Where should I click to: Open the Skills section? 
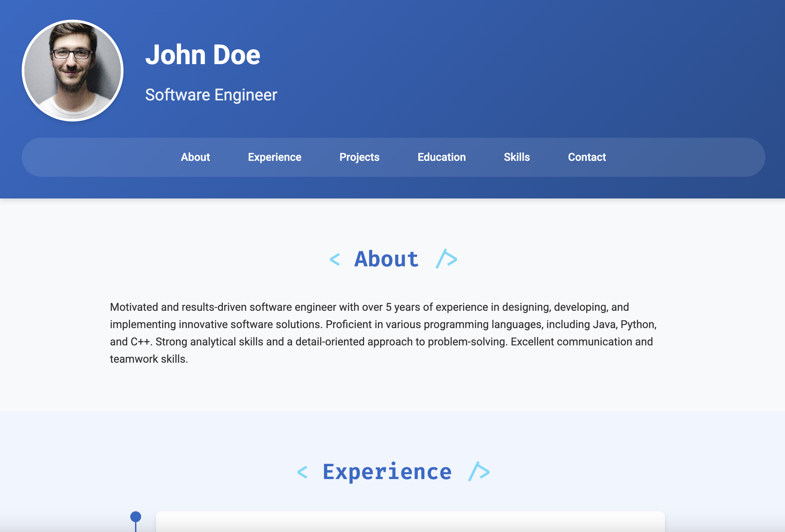point(516,157)
